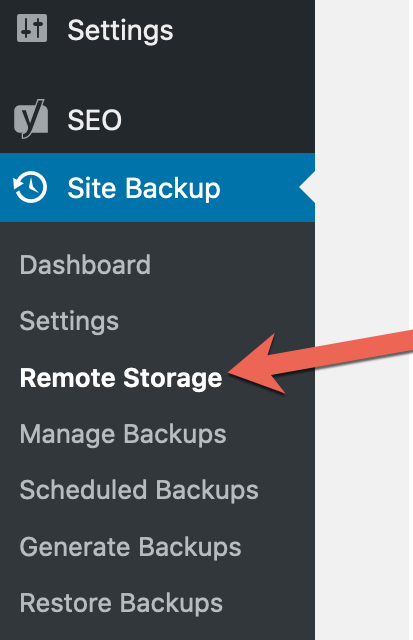Open the top-level Settings menu label
This screenshot has height=640, width=413.
[x=120, y=31]
